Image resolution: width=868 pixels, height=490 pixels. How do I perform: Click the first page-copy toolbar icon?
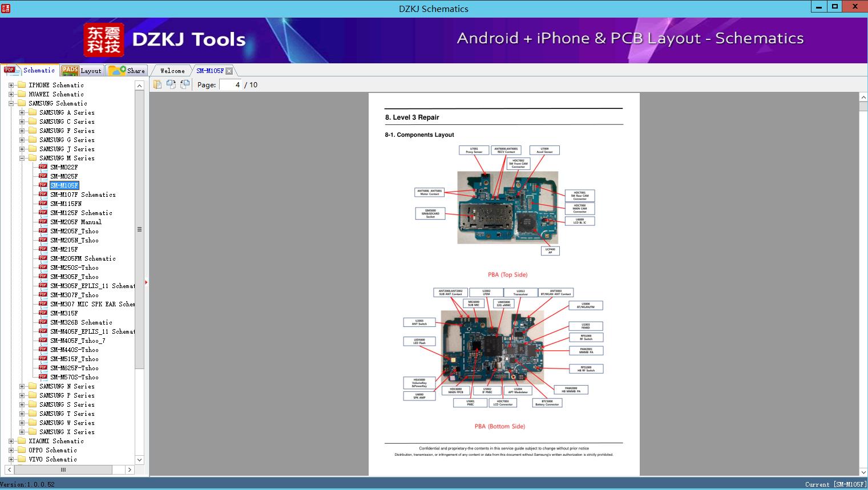coord(158,84)
